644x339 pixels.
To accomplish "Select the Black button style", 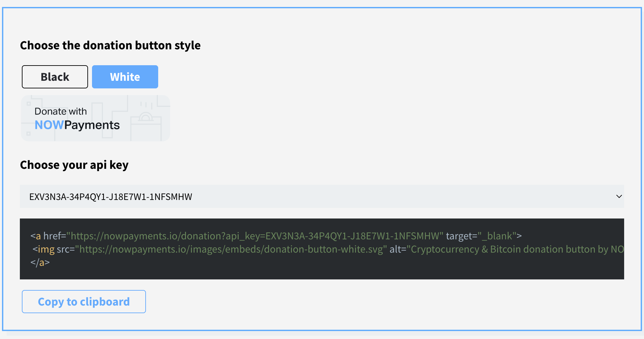I will (x=55, y=77).
